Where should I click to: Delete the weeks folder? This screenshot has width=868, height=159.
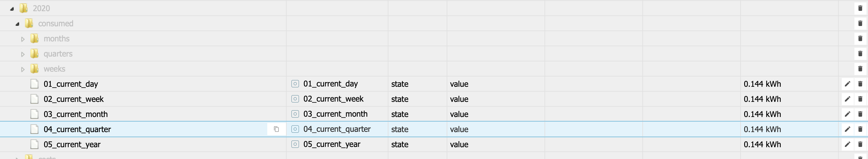click(x=860, y=69)
